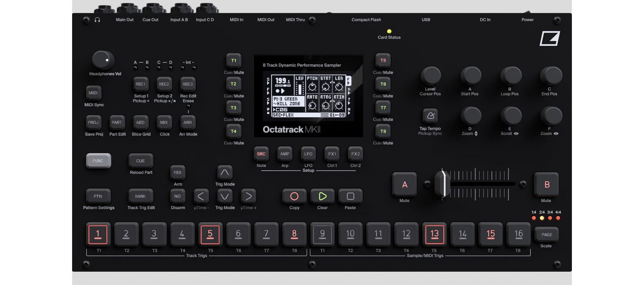Toggle trig key 9
This screenshot has width=644, height=285.
[x=322, y=234]
